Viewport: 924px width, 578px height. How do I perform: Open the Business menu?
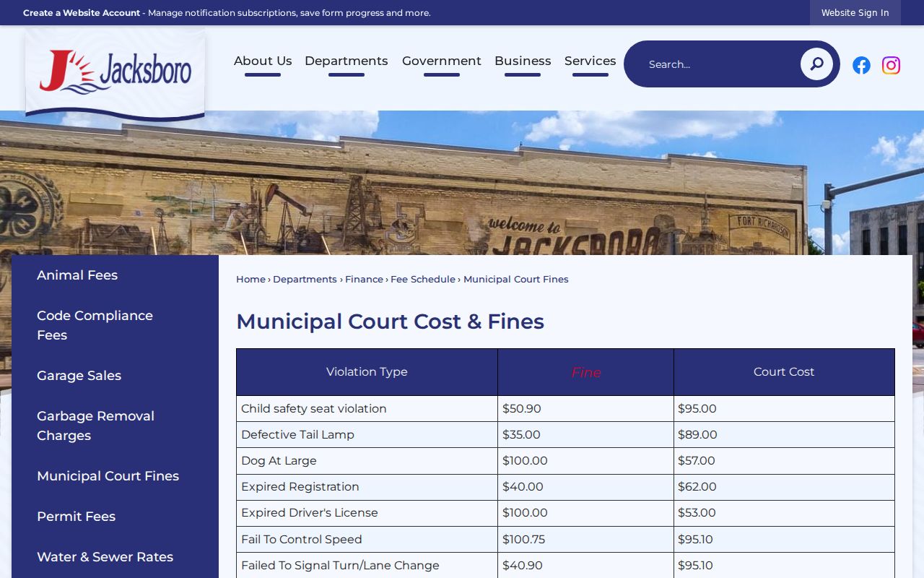pos(523,61)
